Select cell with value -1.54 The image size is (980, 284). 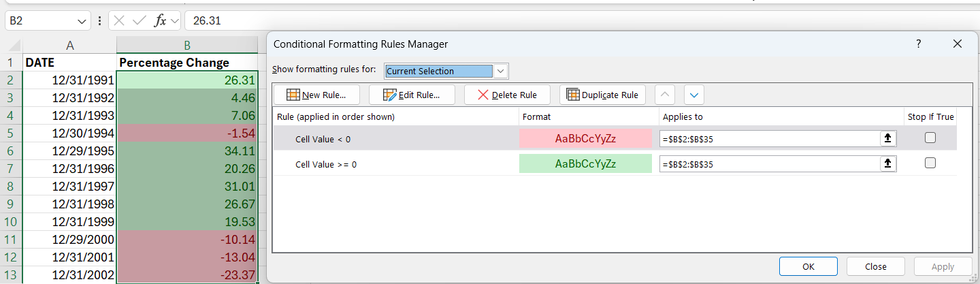point(187,133)
